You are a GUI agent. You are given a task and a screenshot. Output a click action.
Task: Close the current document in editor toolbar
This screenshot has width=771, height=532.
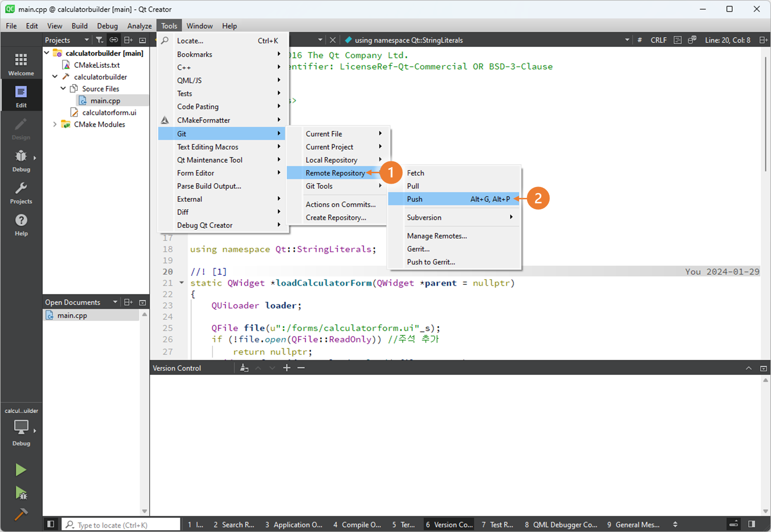[333, 40]
